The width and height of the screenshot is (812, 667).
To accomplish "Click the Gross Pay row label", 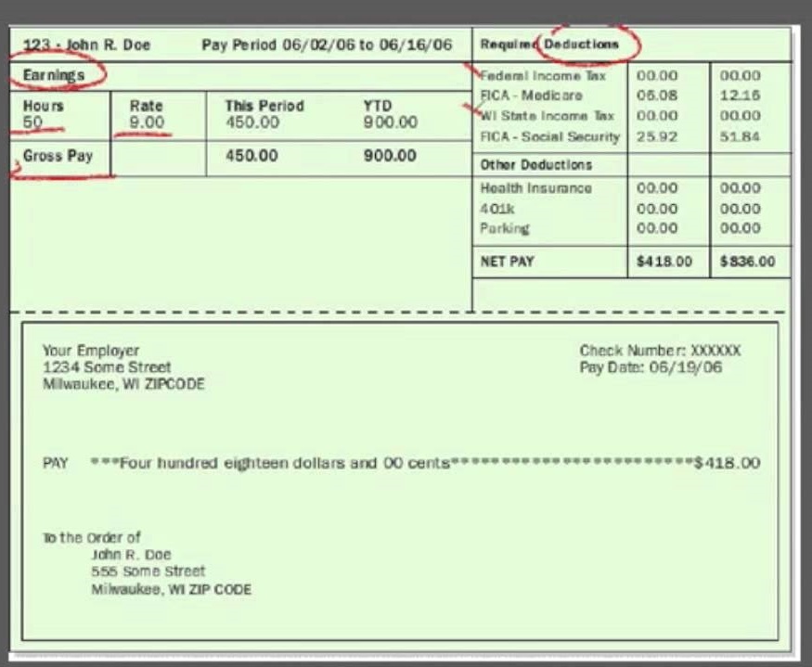I will (58, 156).
